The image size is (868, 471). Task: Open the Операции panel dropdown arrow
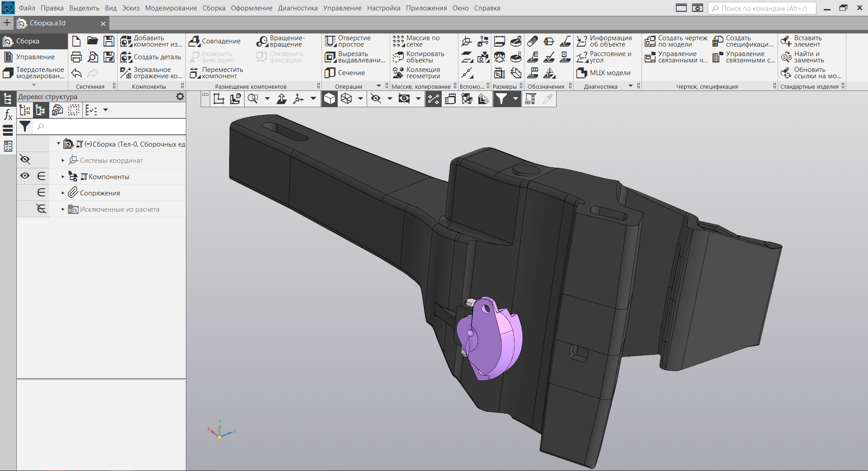coord(379,86)
